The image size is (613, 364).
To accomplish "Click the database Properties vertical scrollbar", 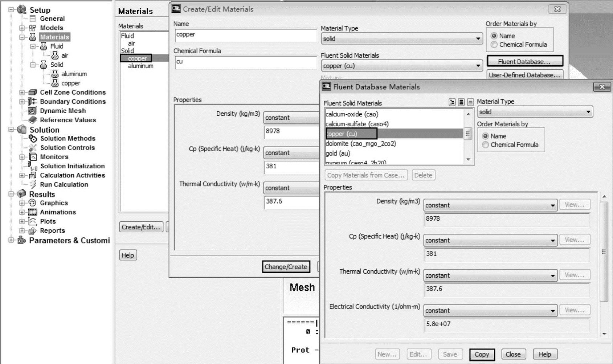I will point(604,265).
